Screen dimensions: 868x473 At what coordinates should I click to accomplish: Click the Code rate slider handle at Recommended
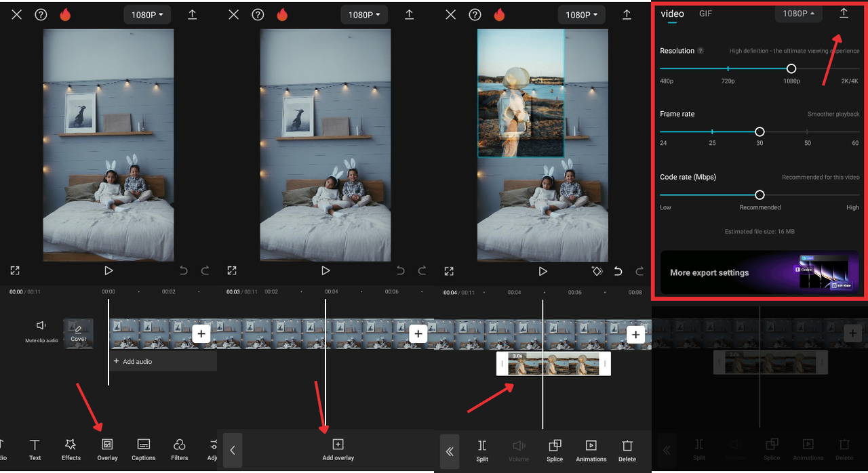(x=759, y=194)
